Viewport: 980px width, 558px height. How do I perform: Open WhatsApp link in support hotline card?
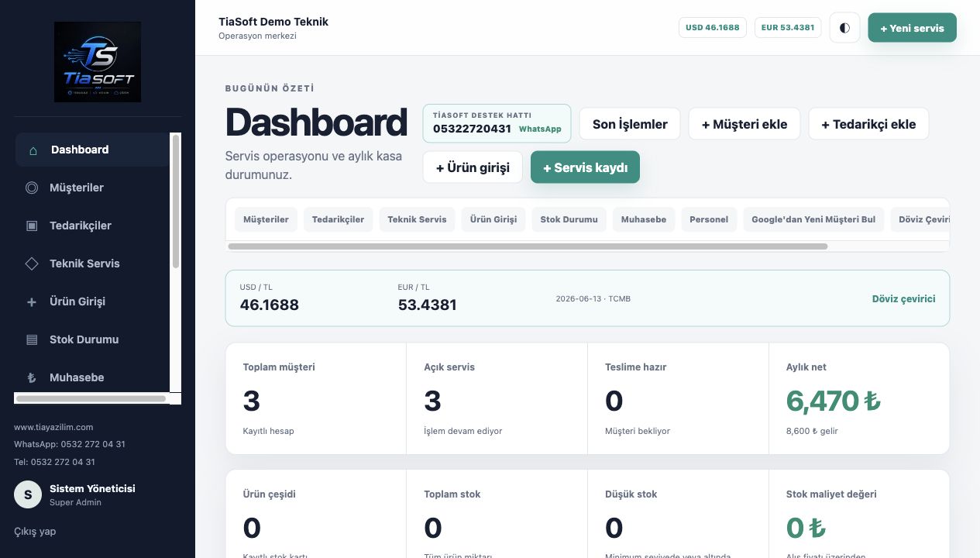point(540,129)
